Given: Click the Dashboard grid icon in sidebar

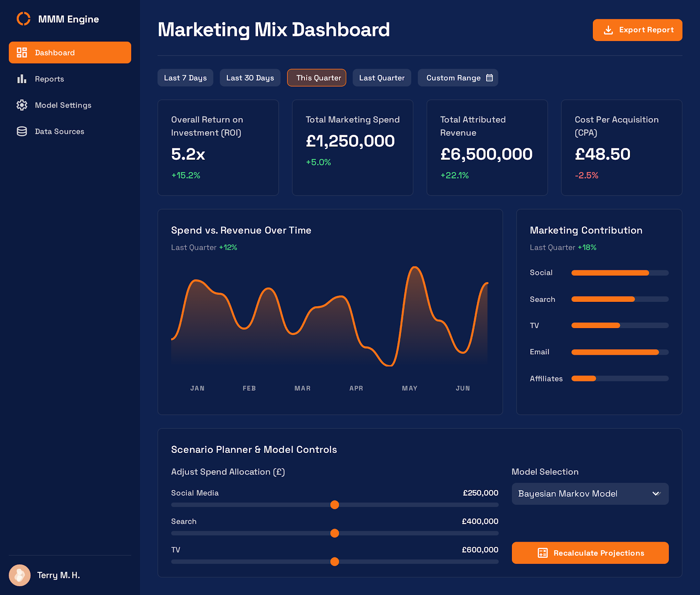Looking at the screenshot, I should 22,52.
